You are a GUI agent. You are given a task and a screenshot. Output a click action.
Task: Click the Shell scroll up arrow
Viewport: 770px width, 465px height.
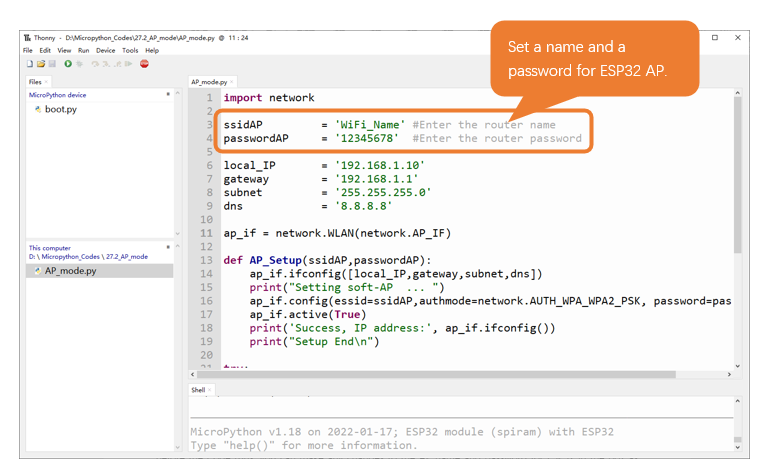(737, 401)
